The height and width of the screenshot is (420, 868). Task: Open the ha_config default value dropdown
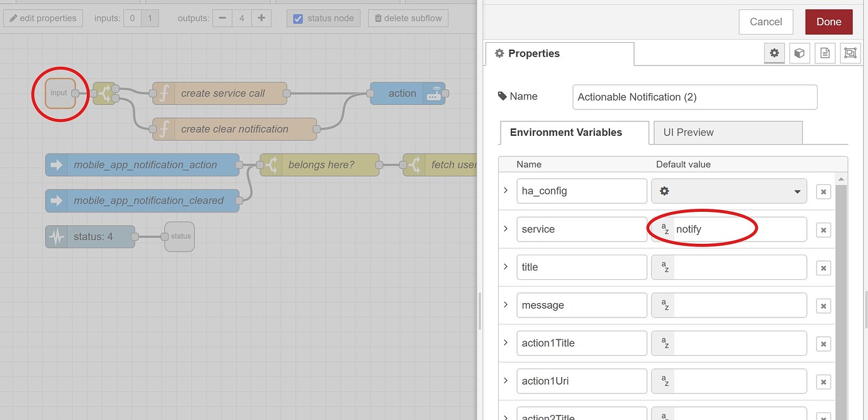728,191
